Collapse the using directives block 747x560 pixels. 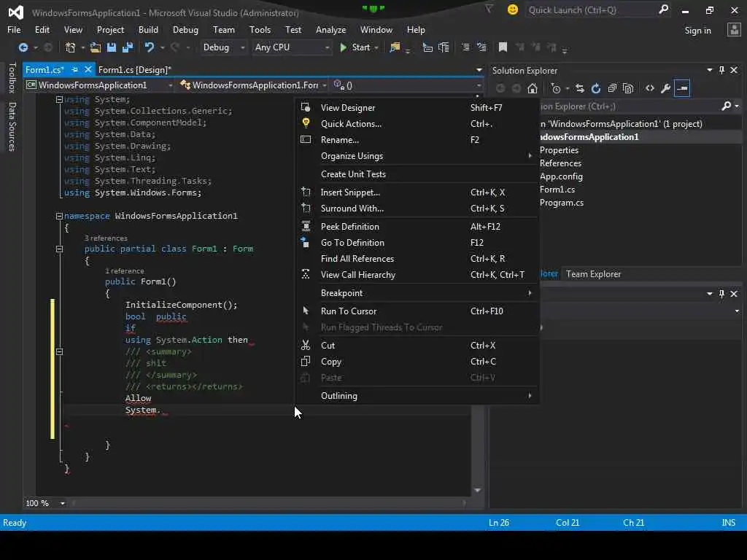[x=60, y=99]
